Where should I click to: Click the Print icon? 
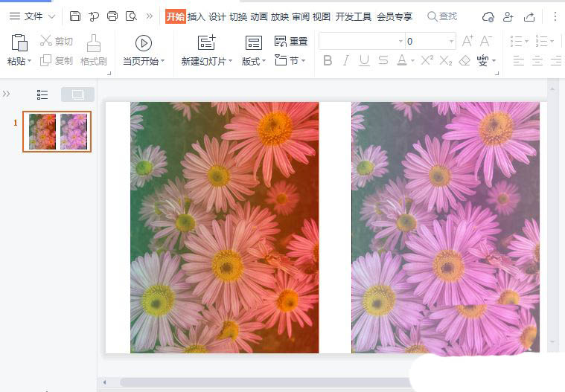pos(112,16)
